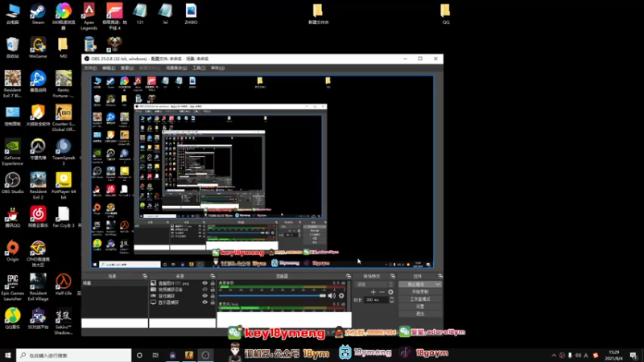The height and width of the screenshot is (362, 644).
Task: Toggle visibility of 显示器捕获 source
Action: tap(204, 302)
